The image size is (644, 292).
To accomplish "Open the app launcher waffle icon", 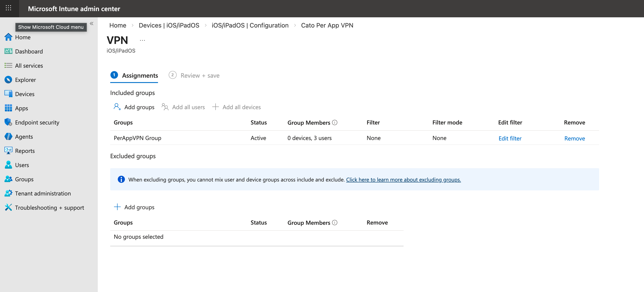I will (x=8, y=8).
